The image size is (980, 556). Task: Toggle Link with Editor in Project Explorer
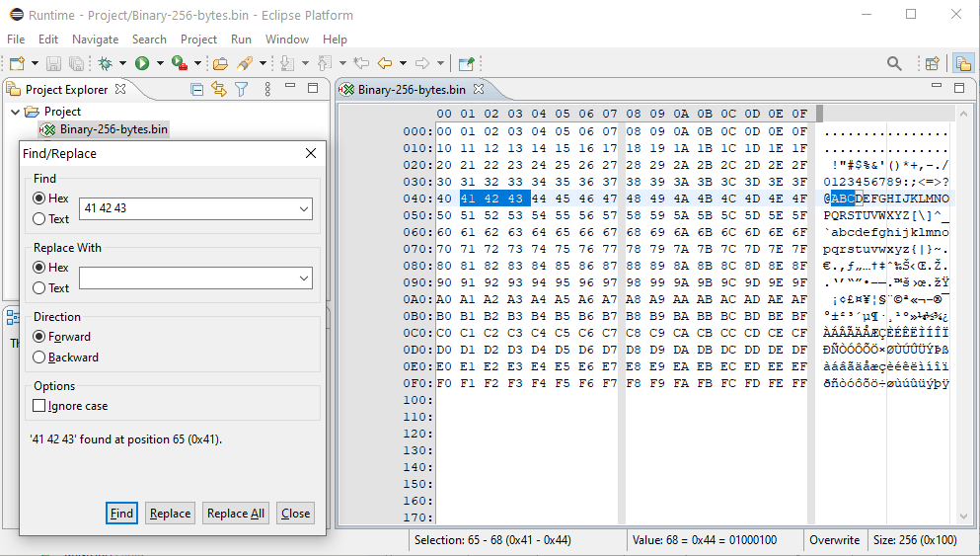click(x=219, y=90)
